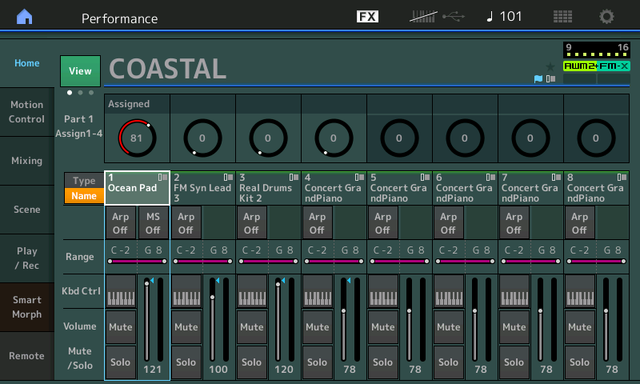Select the FM Syn Lead 3 part
Viewport: 640px width, 384px height.
point(203,188)
